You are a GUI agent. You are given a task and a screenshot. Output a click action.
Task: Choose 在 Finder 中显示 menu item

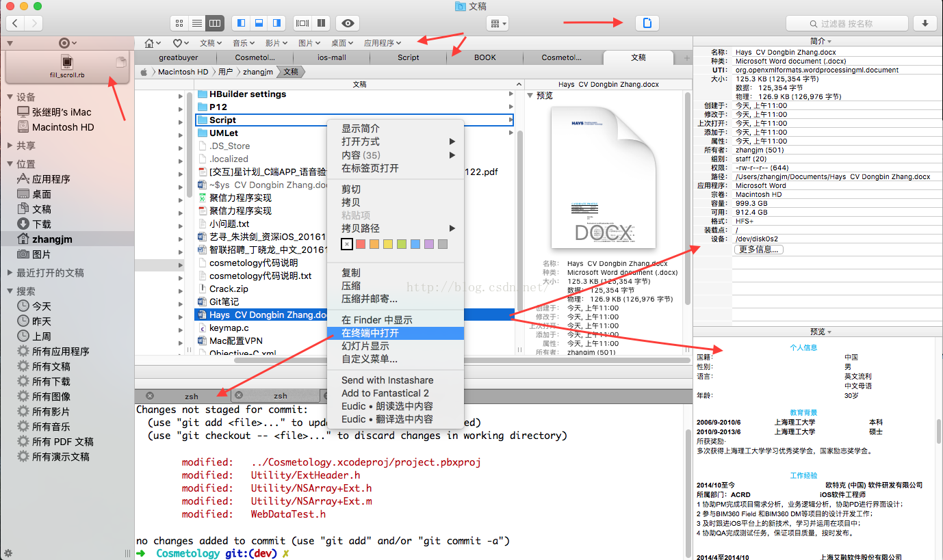(x=395, y=320)
